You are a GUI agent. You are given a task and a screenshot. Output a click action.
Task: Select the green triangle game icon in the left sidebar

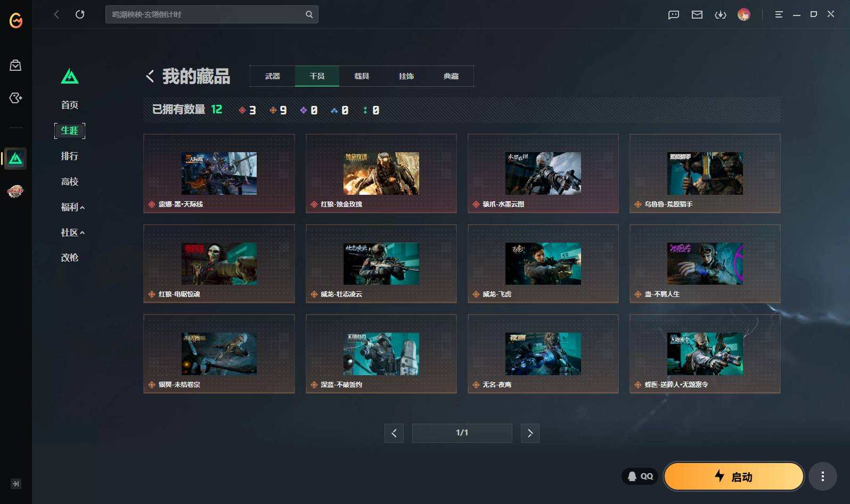15,159
